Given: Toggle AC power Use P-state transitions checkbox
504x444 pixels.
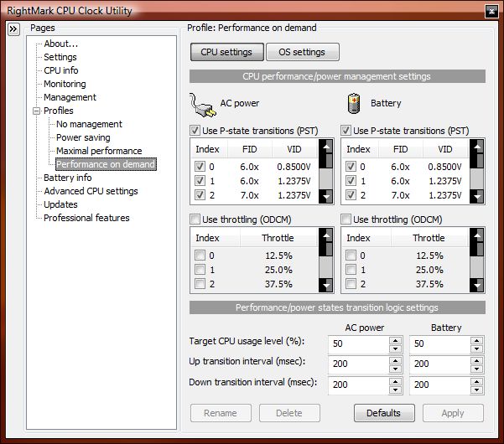Looking at the screenshot, I should pyautogui.click(x=195, y=131).
